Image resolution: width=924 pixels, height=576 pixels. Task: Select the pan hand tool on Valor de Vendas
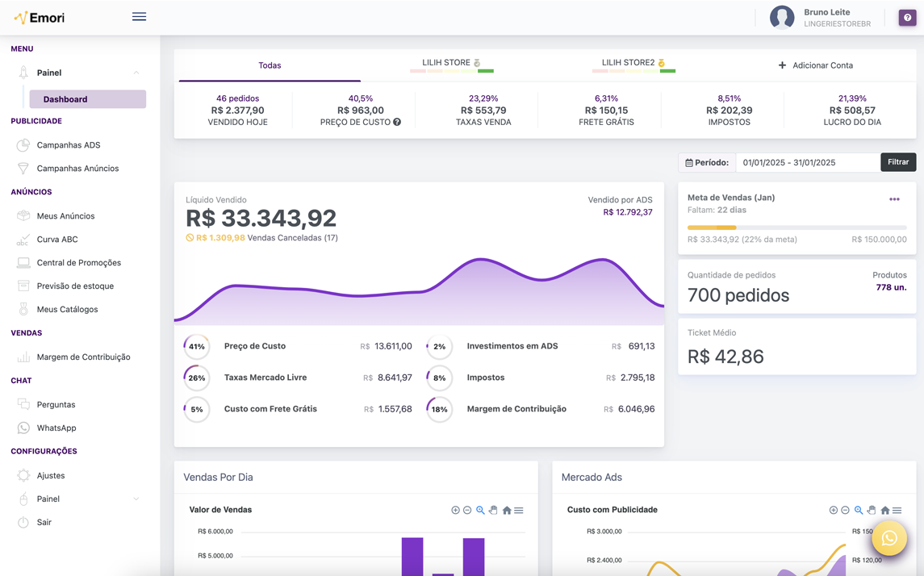tap(493, 510)
